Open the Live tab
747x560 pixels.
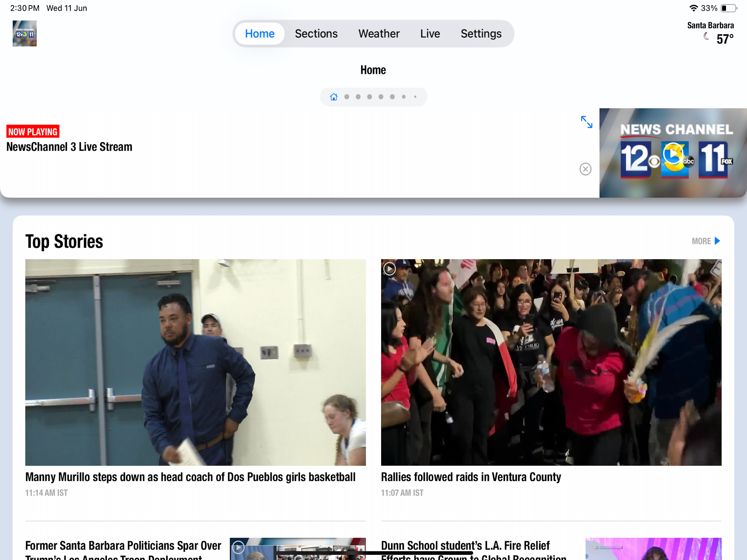[430, 34]
